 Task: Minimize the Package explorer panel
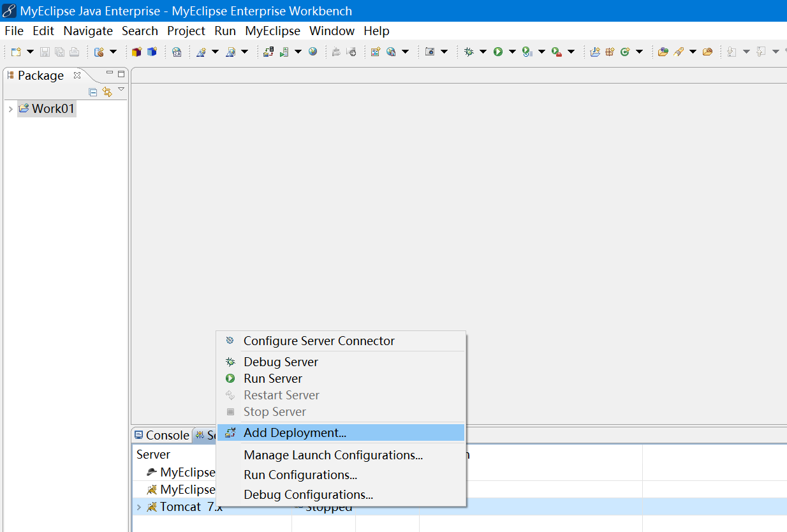[x=109, y=73]
